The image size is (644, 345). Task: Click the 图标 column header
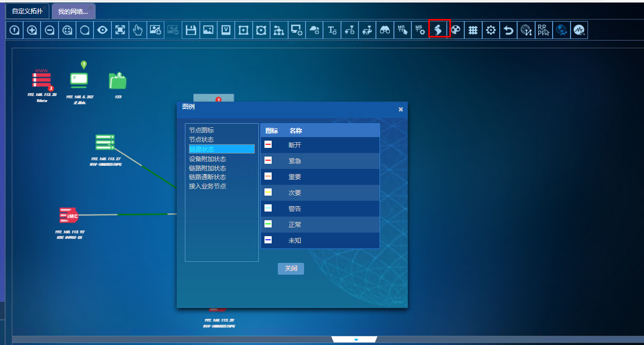pos(272,130)
